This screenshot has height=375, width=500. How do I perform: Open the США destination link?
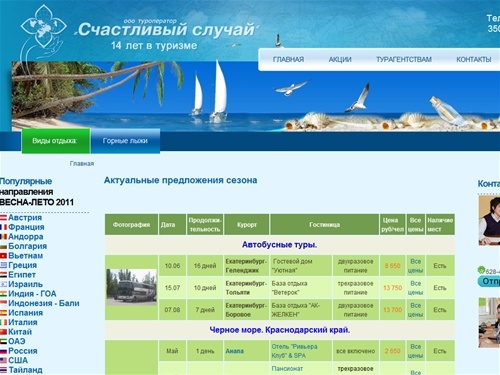pos(18,360)
